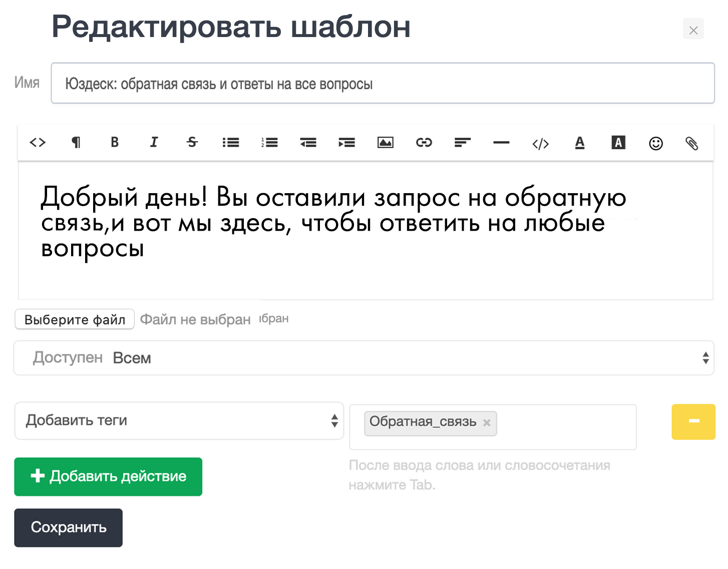Insert a hyperlink

pyautogui.click(x=424, y=143)
